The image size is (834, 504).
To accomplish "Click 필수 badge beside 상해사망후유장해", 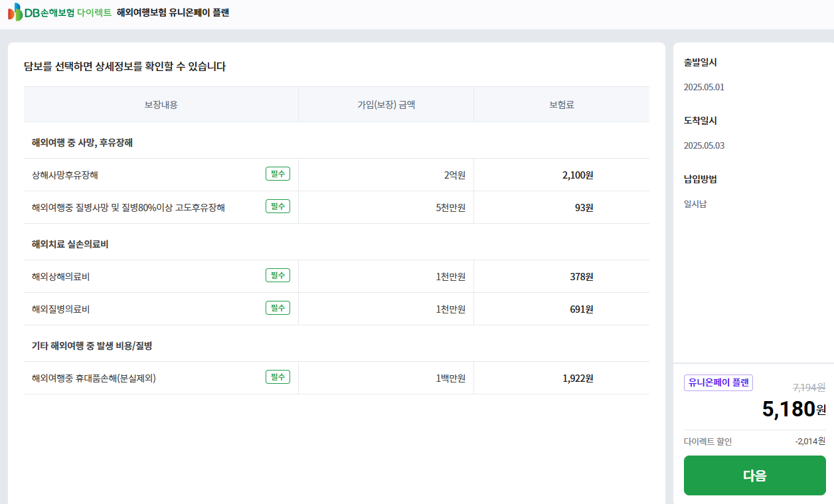I will (x=278, y=174).
